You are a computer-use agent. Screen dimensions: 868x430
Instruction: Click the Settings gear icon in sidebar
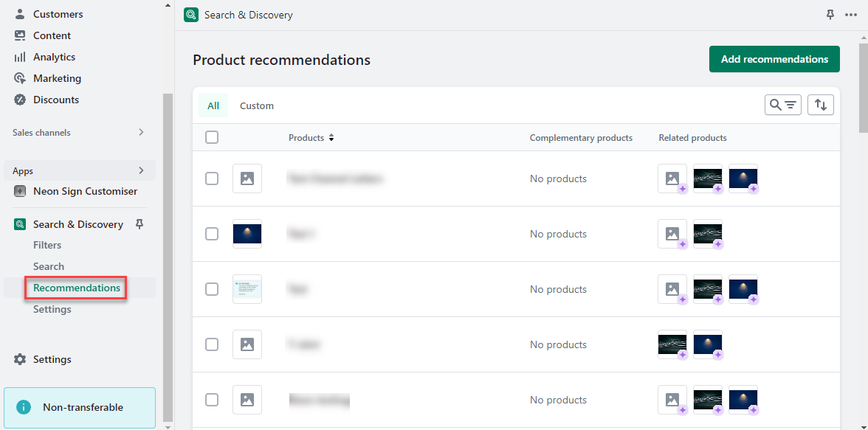20,359
